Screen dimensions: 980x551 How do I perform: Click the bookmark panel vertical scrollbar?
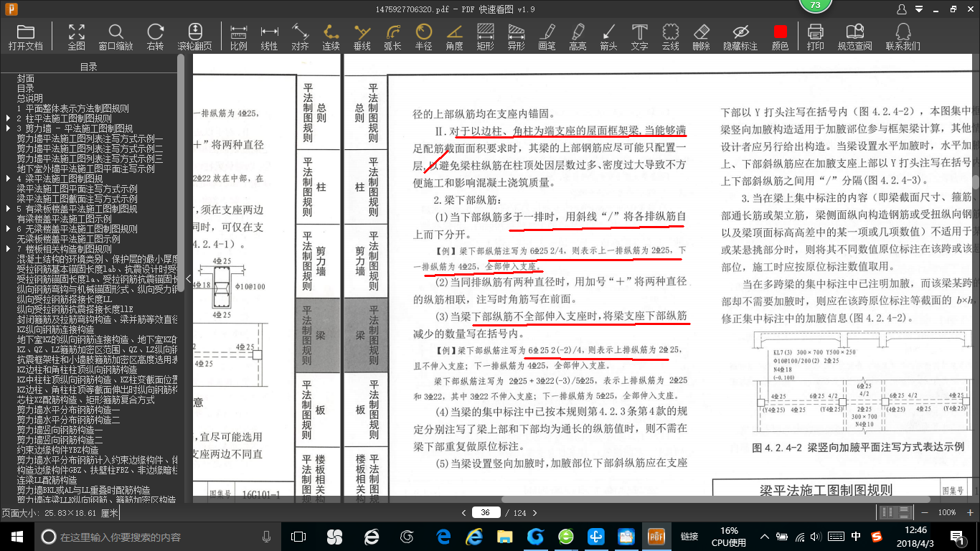click(181, 172)
